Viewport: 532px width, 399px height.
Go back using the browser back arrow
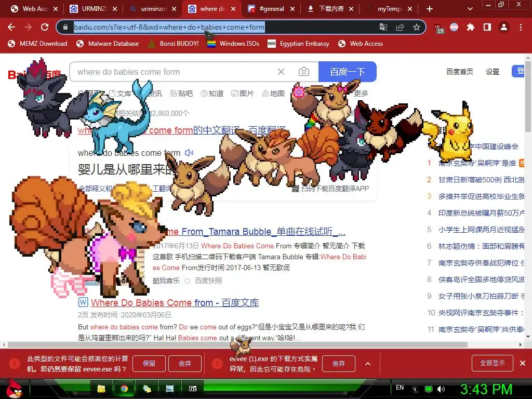(x=11, y=27)
